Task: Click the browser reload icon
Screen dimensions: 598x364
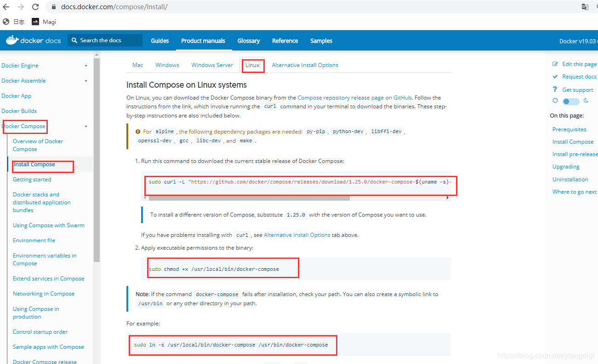Action: [x=35, y=7]
